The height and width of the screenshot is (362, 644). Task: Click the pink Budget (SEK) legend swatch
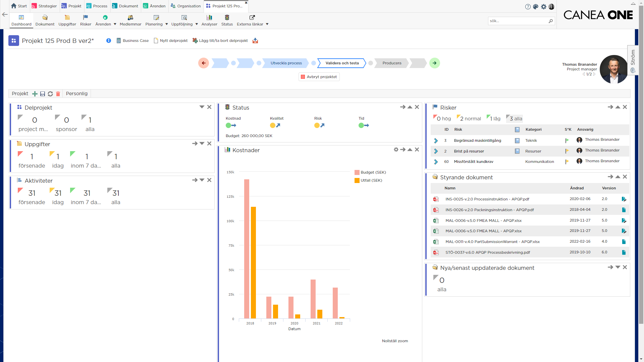(x=357, y=172)
